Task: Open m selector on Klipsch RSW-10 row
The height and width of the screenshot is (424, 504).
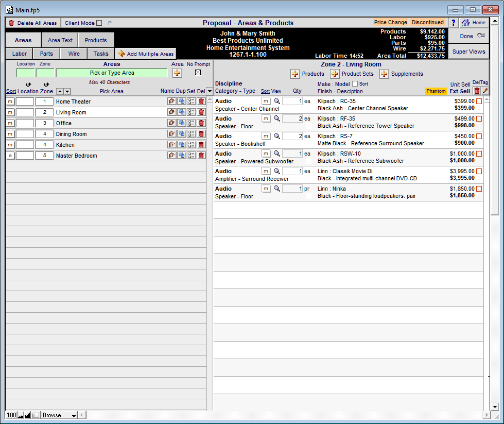Action: 266,154
